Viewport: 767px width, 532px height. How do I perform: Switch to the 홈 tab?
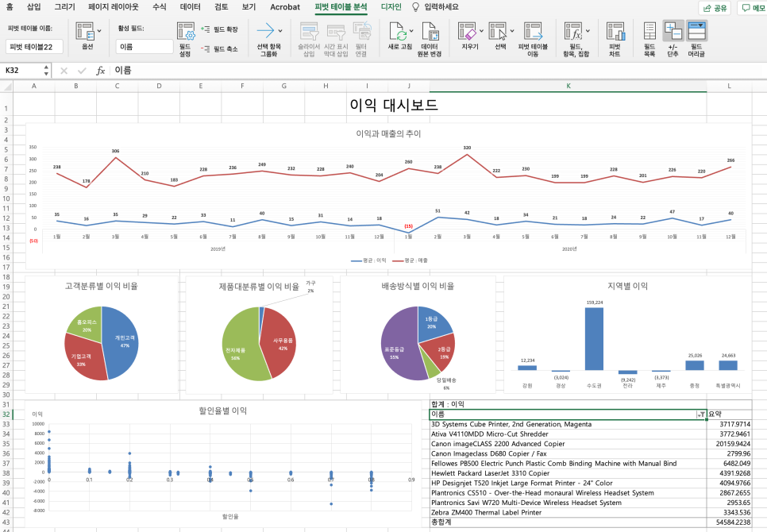pos(10,7)
